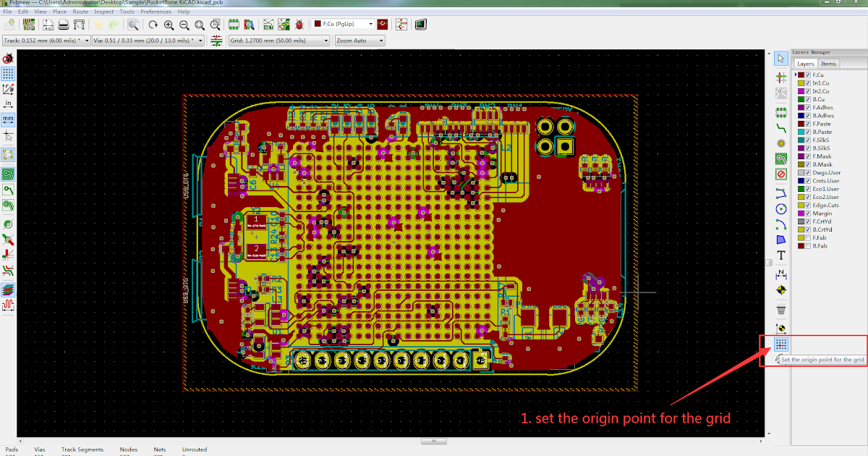The width and height of the screenshot is (868, 456).
Task: Open the Track width dropdown
Action: (x=47, y=41)
